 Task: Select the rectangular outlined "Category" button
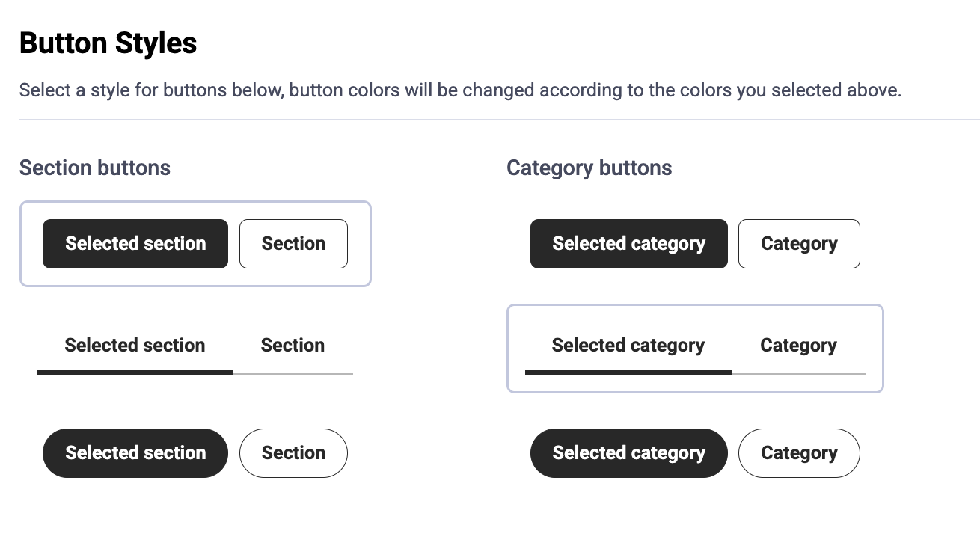tap(799, 244)
